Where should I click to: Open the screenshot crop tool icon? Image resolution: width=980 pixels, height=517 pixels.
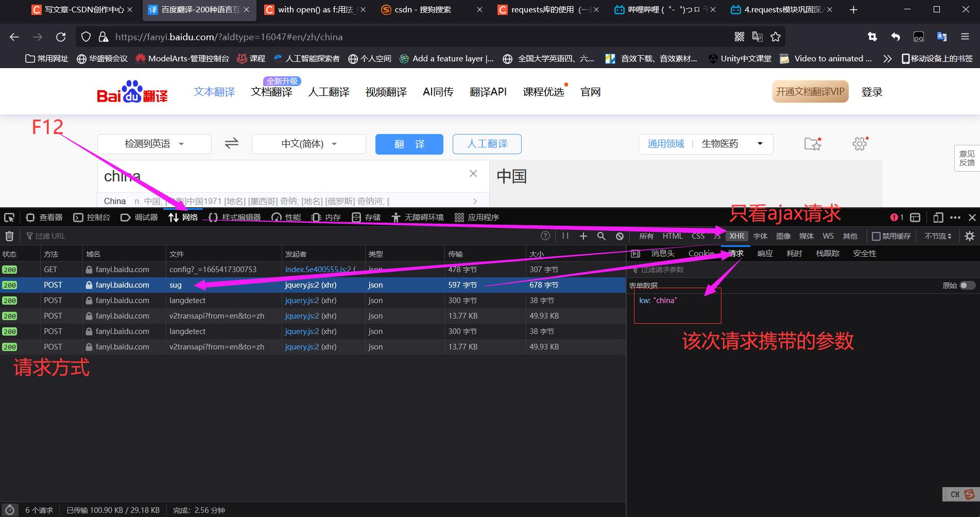coord(872,37)
